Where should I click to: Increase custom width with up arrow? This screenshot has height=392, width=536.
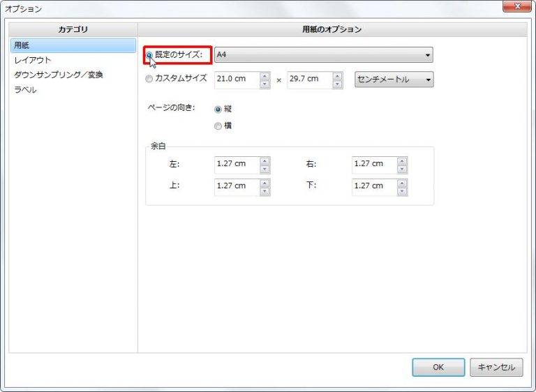point(265,75)
